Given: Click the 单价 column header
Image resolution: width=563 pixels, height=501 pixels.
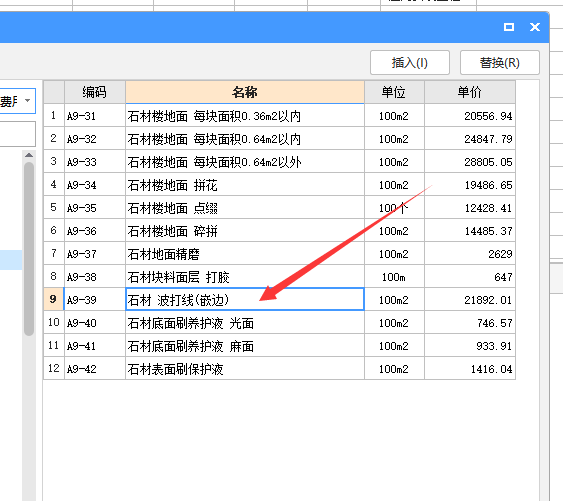Looking at the screenshot, I should tap(470, 92).
